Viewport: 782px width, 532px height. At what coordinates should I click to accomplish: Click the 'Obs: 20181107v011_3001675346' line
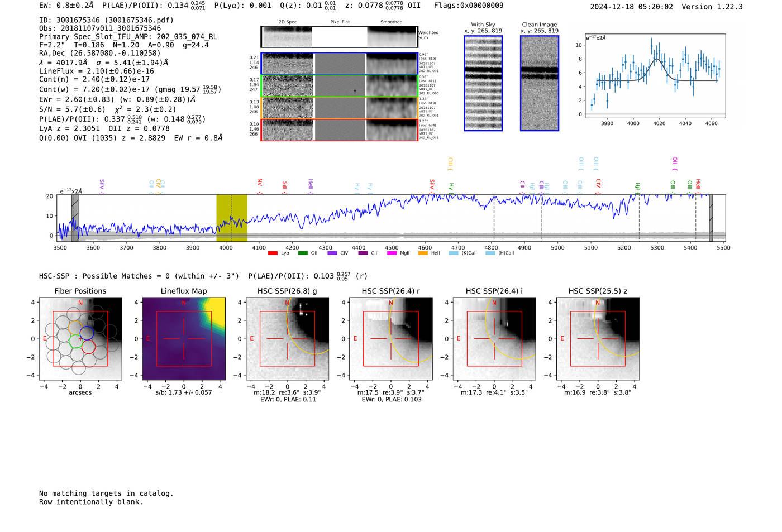[x=100, y=28]
